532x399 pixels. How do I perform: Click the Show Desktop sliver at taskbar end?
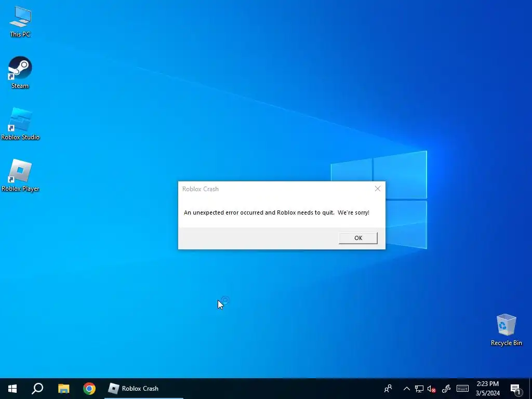[530, 389]
